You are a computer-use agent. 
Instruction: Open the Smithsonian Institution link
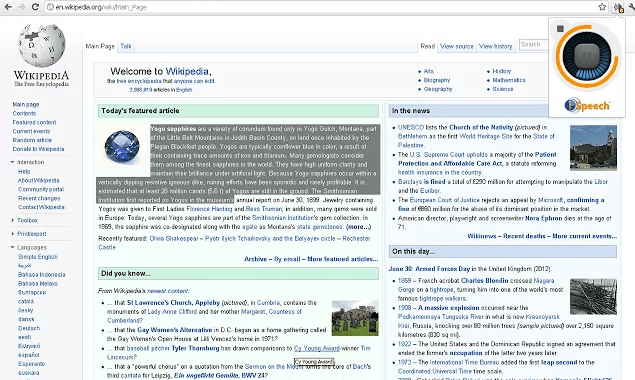283,218
